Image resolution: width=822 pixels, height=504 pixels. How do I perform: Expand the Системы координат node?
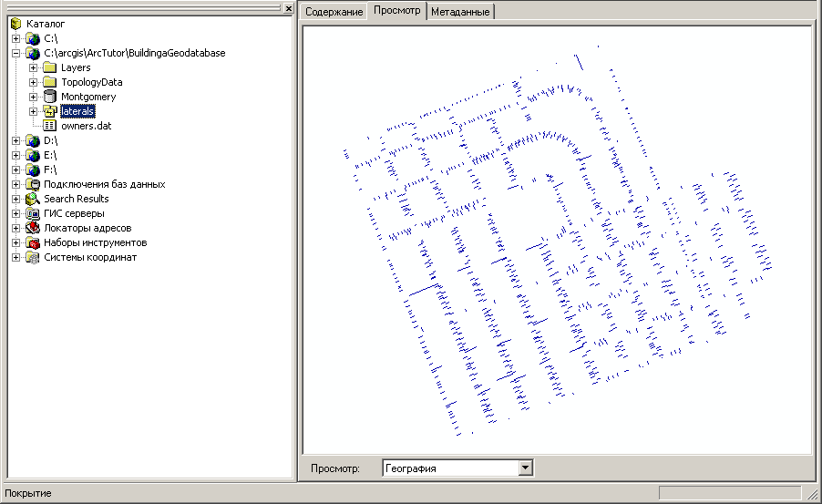pos(16,258)
